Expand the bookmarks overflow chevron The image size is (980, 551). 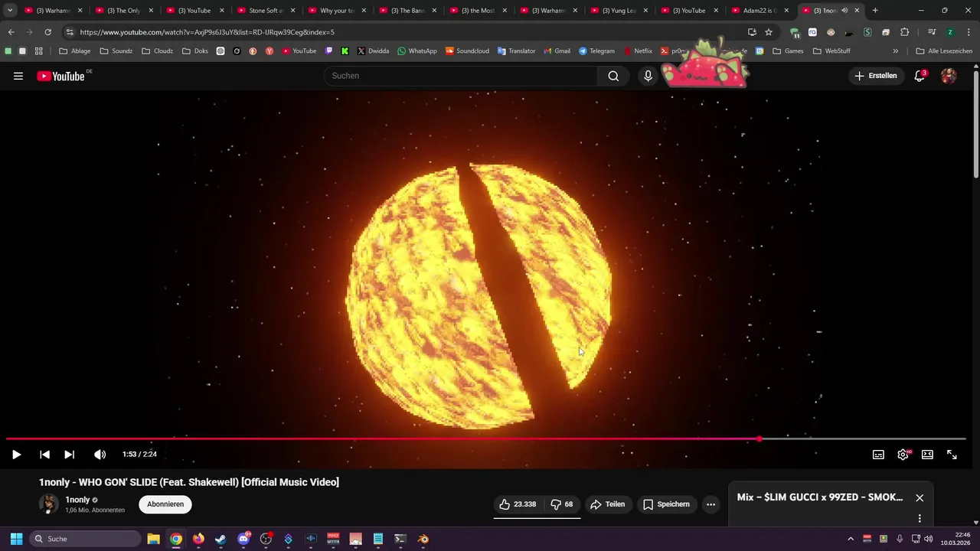click(x=896, y=51)
